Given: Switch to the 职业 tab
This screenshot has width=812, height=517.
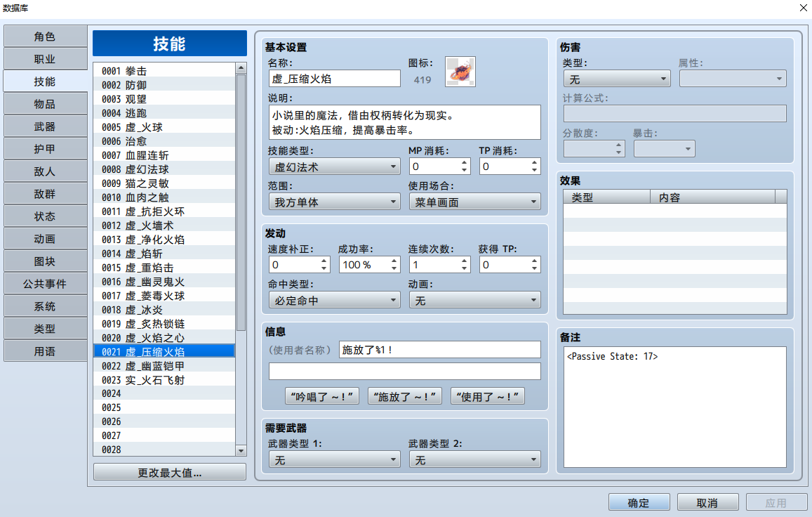Looking at the screenshot, I should pos(45,59).
